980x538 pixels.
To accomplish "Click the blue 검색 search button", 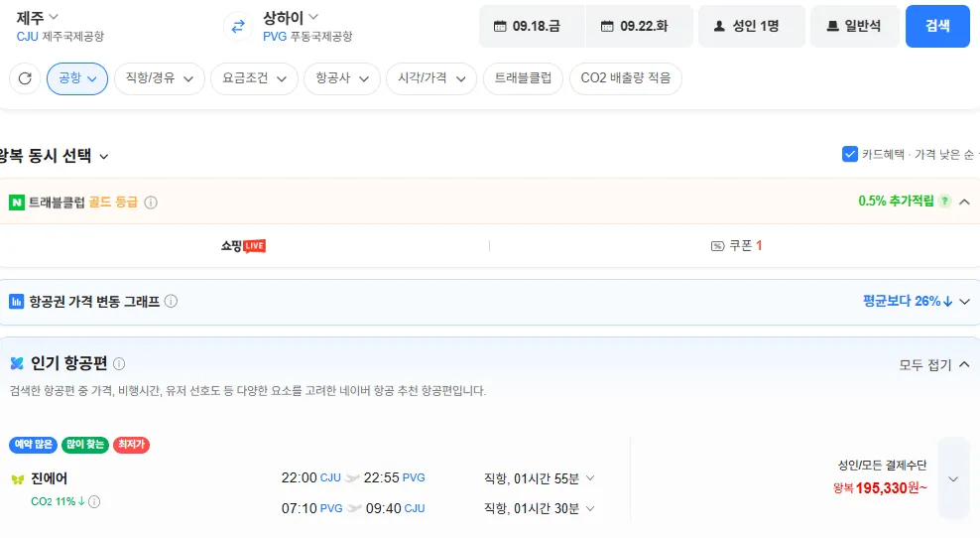I will click(x=937, y=26).
